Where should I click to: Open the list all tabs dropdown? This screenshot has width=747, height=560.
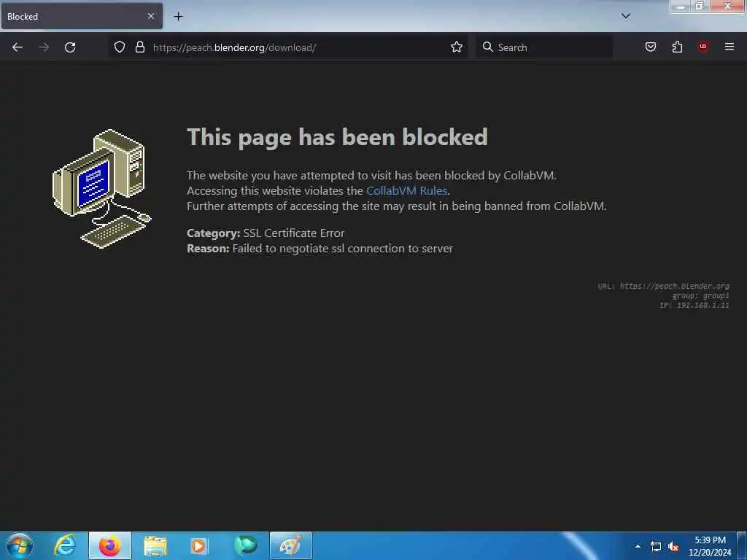click(626, 16)
